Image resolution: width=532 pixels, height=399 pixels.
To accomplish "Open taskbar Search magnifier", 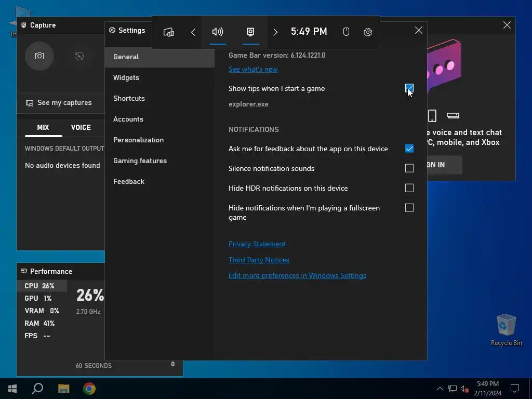I will (37, 389).
